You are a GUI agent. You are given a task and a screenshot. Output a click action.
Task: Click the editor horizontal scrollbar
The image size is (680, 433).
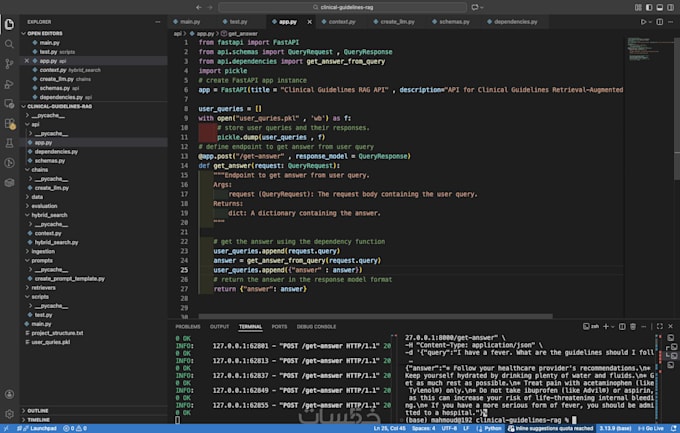coord(376,316)
